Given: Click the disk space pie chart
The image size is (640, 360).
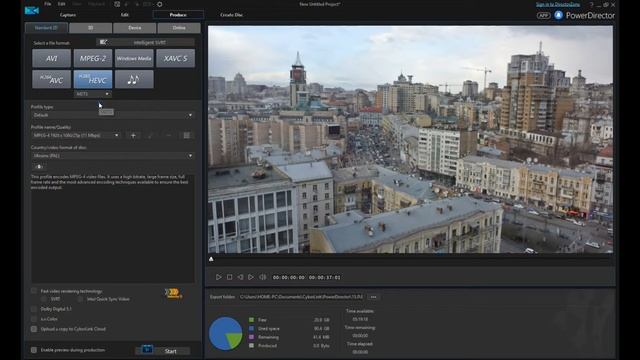Looking at the screenshot, I should pyautogui.click(x=226, y=333).
